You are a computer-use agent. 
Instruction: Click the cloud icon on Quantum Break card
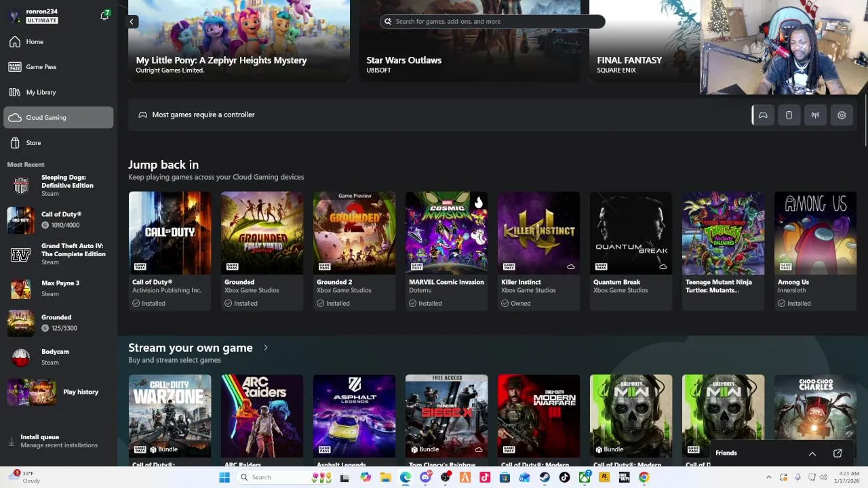point(663,267)
